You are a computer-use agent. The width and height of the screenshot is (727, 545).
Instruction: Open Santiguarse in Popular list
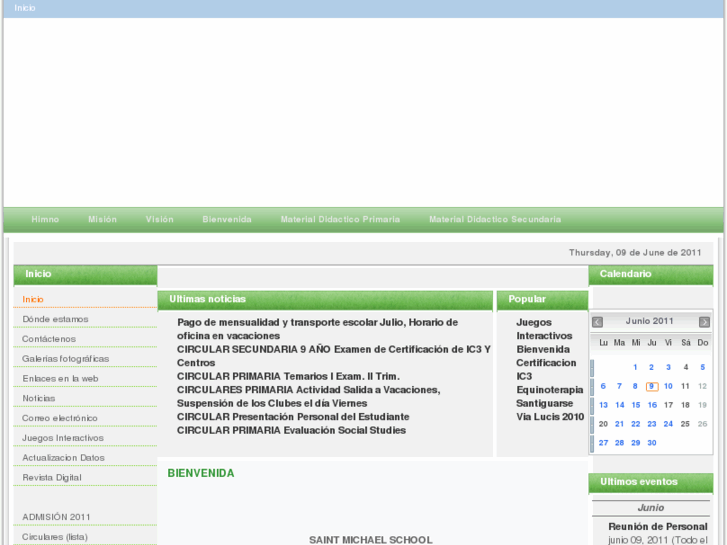tap(545, 403)
